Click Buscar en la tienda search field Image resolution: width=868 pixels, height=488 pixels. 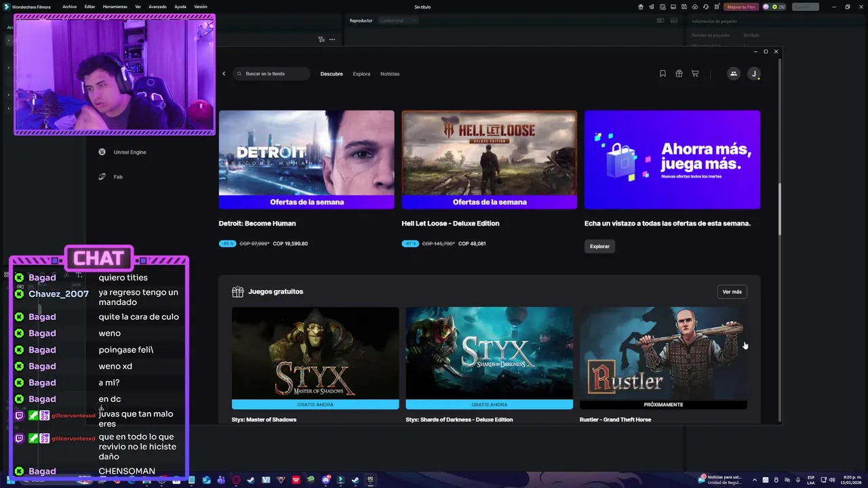272,73
